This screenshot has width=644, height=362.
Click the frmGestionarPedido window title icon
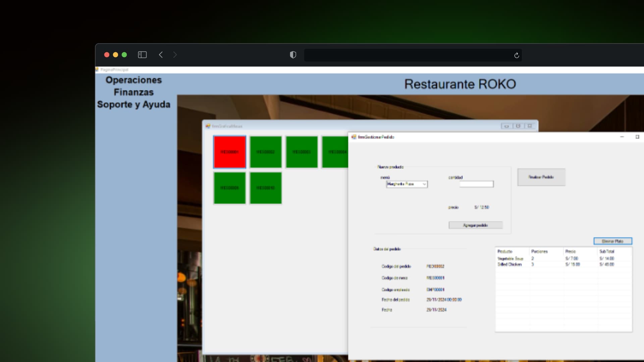pyautogui.click(x=354, y=137)
